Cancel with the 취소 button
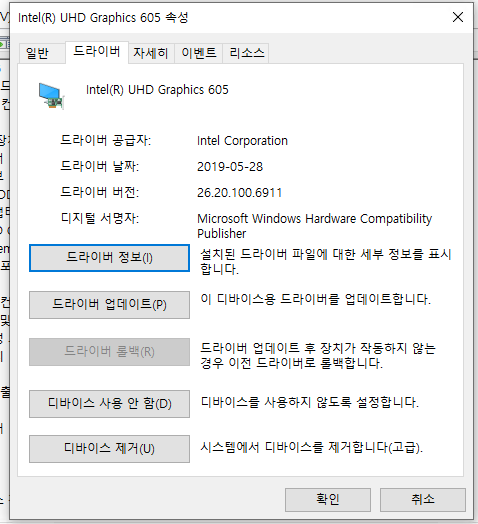Image resolution: width=478 pixels, height=524 pixels. tap(423, 500)
